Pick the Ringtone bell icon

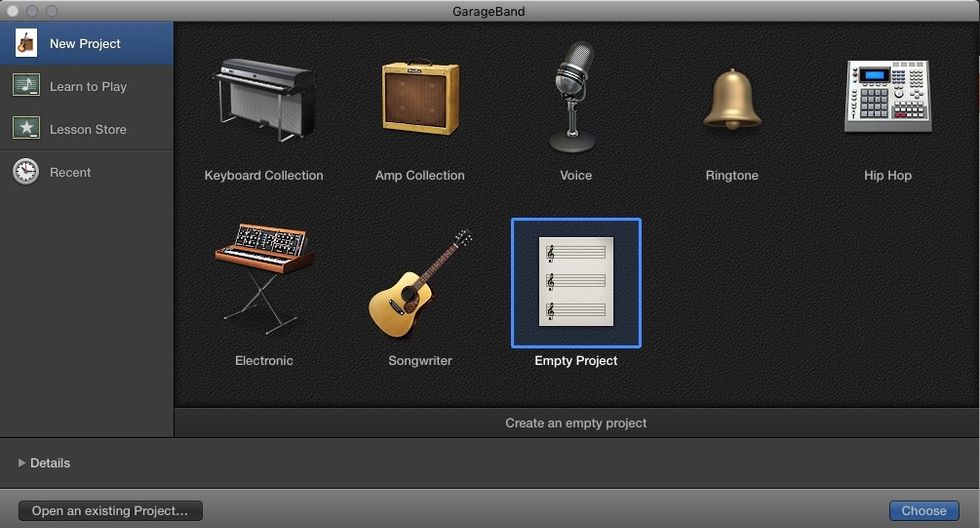(x=732, y=99)
